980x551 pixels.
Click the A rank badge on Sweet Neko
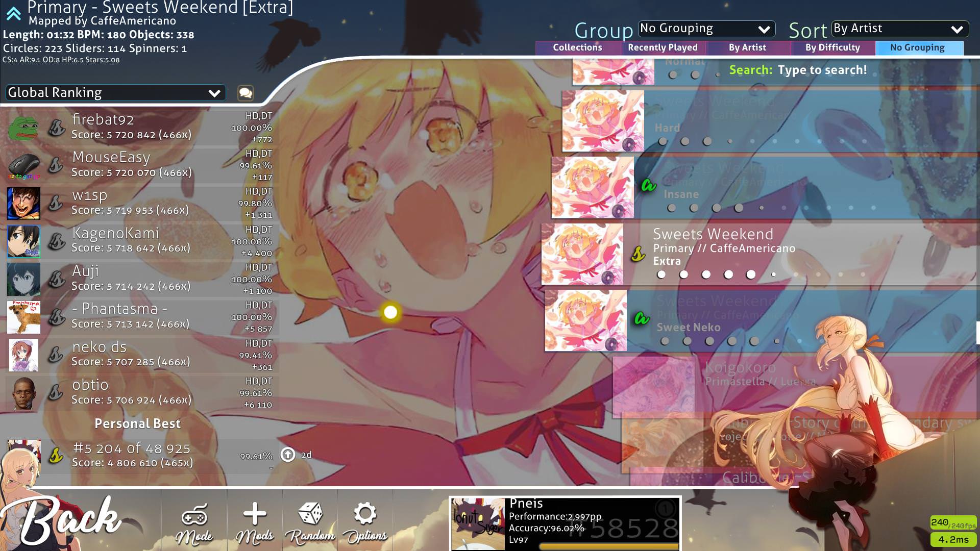(x=642, y=319)
